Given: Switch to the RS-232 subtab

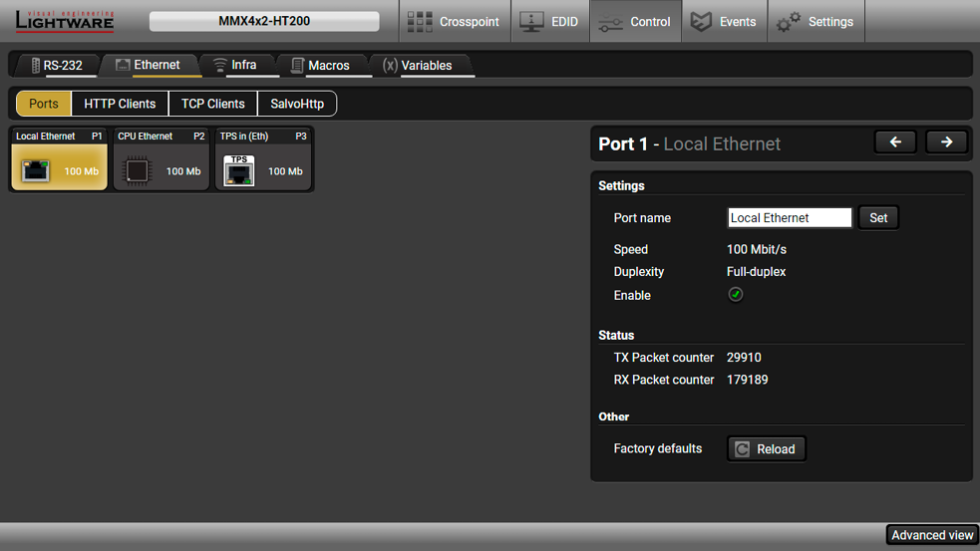Looking at the screenshot, I should (x=58, y=65).
